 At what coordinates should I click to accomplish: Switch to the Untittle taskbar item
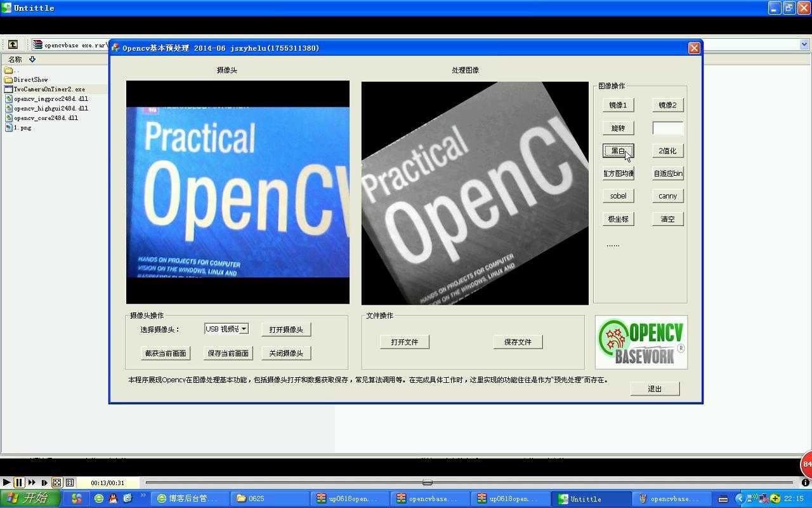click(x=590, y=499)
